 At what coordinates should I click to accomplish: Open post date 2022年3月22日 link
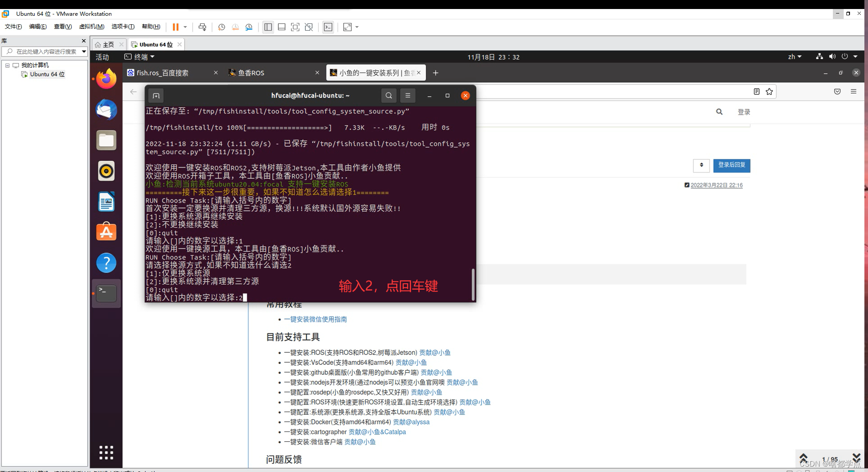pyautogui.click(x=716, y=185)
